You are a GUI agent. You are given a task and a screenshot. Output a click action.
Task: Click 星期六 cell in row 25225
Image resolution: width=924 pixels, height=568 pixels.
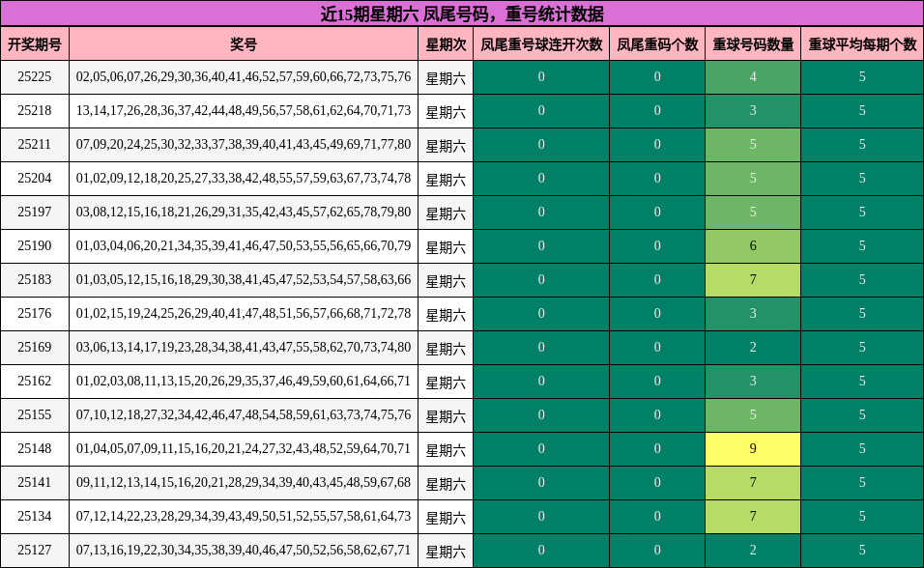point(446,78)
